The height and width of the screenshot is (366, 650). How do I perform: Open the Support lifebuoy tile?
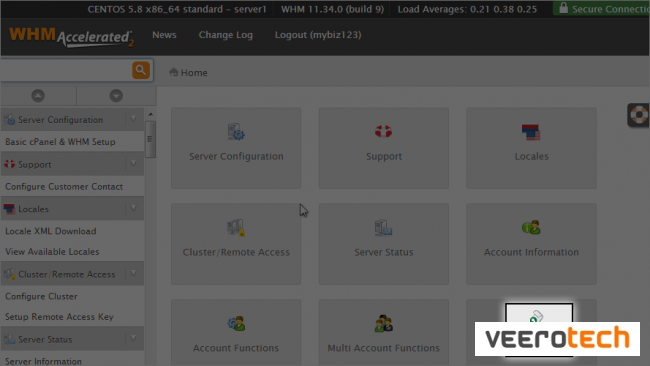point(383,148)
